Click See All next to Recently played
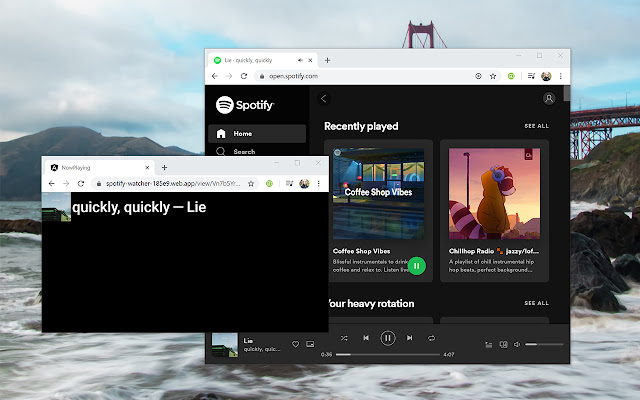This screenshot has height=400, width=640. (x=536, y=126)
